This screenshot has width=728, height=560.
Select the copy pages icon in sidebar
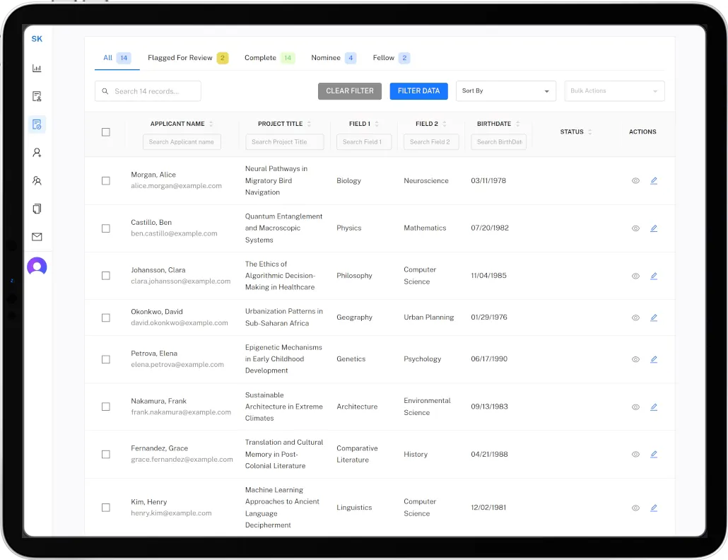(x=37, y=209)
